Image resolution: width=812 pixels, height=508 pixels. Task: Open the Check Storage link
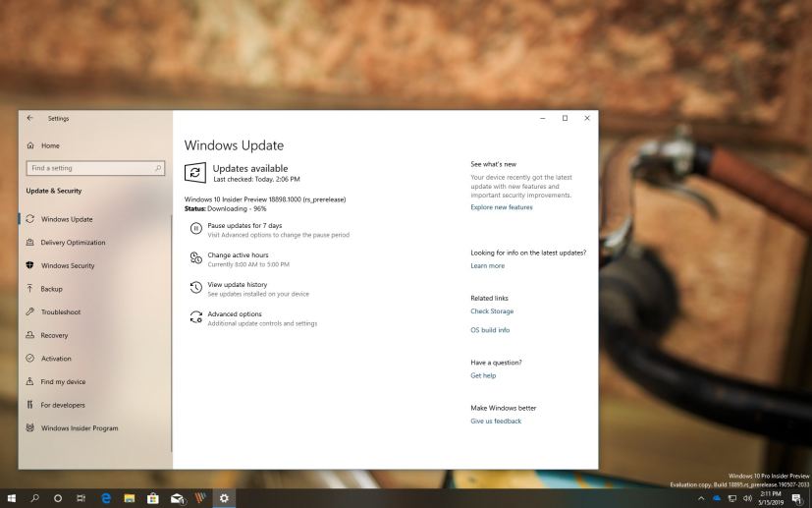click(x=492, y=311)
